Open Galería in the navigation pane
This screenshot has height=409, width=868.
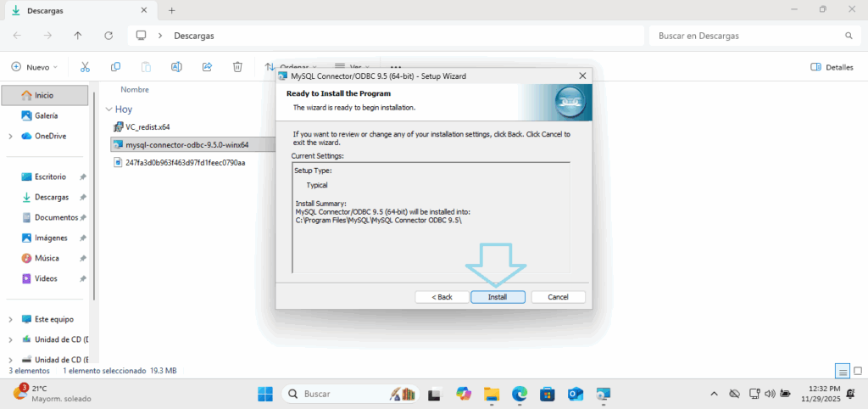pos(45,115)
